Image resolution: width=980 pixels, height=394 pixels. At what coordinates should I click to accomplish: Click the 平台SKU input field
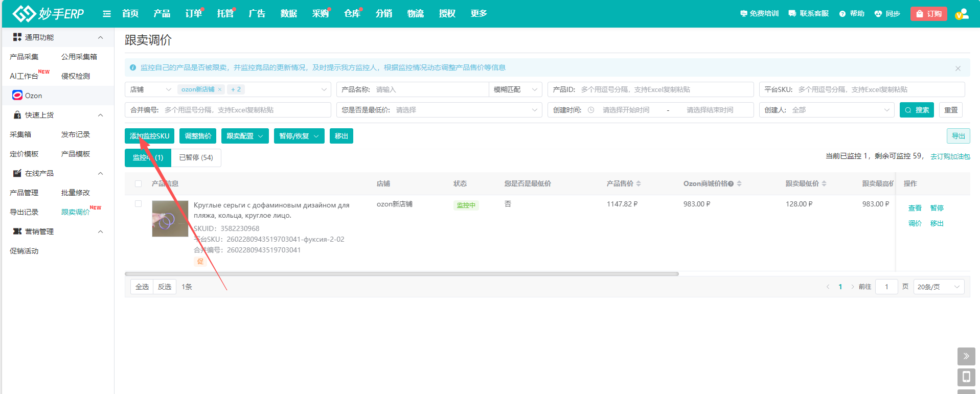pyautogui.click(x=862, y=89)
